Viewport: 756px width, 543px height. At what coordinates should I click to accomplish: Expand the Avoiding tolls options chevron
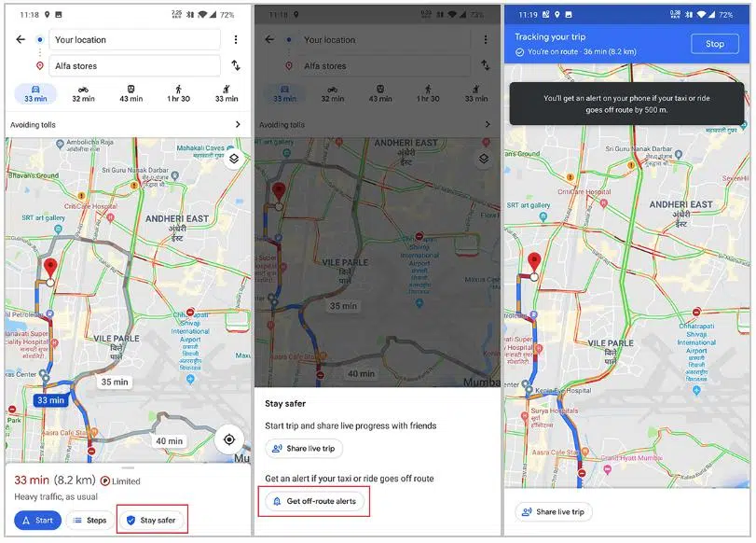(238, 124)
